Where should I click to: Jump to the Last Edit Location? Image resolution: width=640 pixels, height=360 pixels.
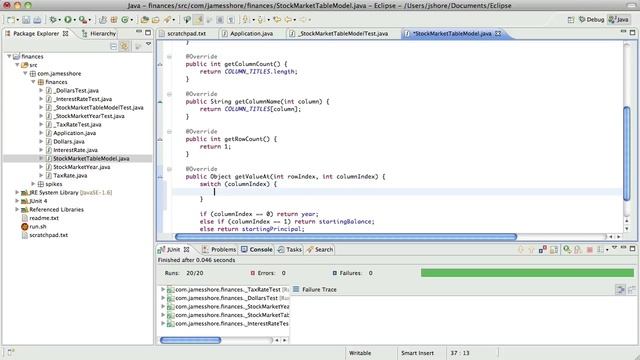coord(277,20)
